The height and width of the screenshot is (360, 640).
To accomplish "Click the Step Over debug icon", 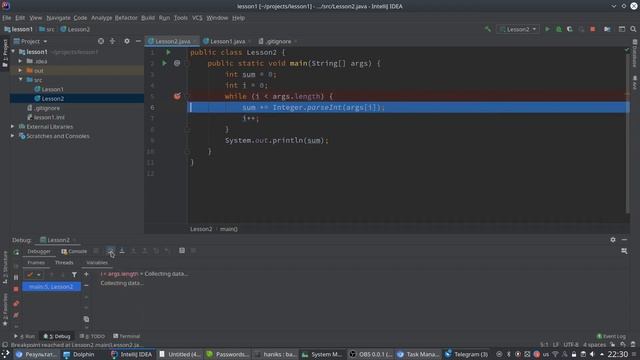I will click(x=110, y=251).
